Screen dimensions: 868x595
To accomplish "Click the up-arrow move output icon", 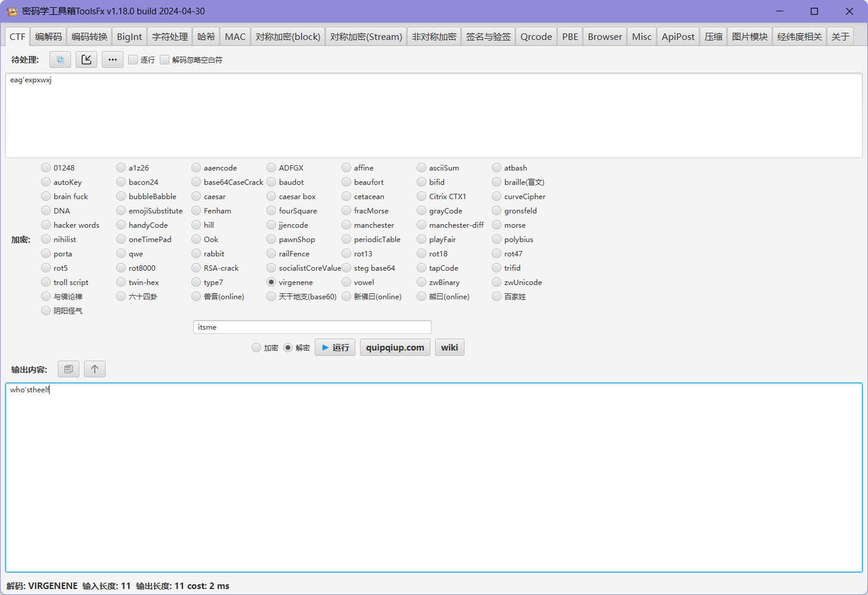I will (x=95, y=369).
